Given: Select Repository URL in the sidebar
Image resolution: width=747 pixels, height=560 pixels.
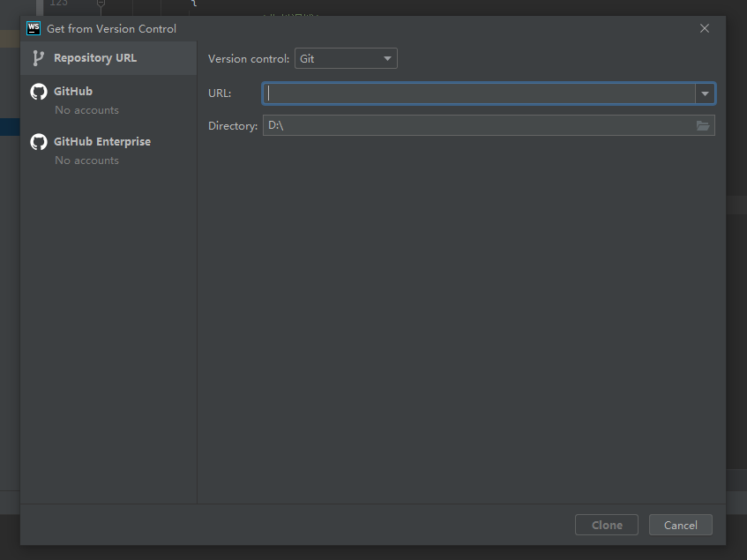Looking at the screenshot, I should click(x=97, y=58).
